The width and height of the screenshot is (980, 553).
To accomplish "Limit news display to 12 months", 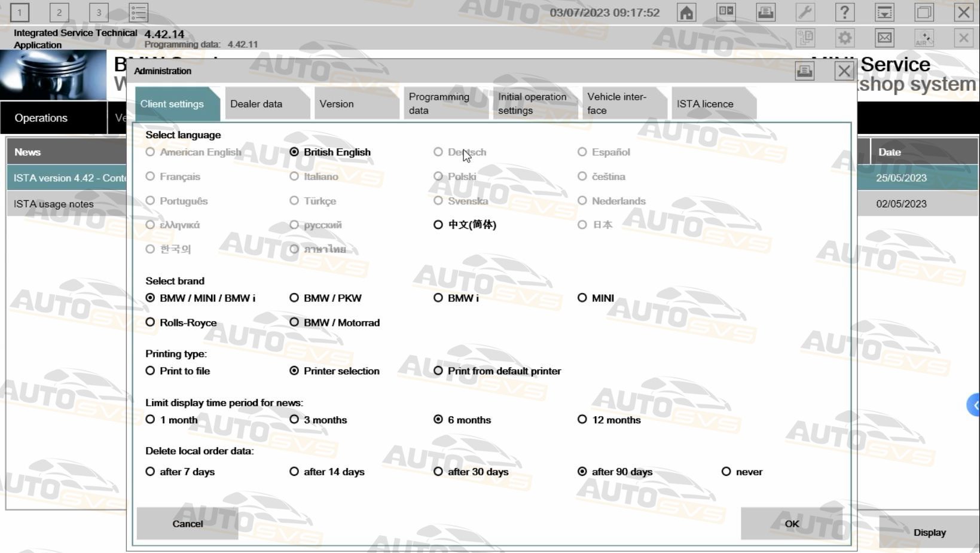I will pyautogui.click(x=609, y=420).
